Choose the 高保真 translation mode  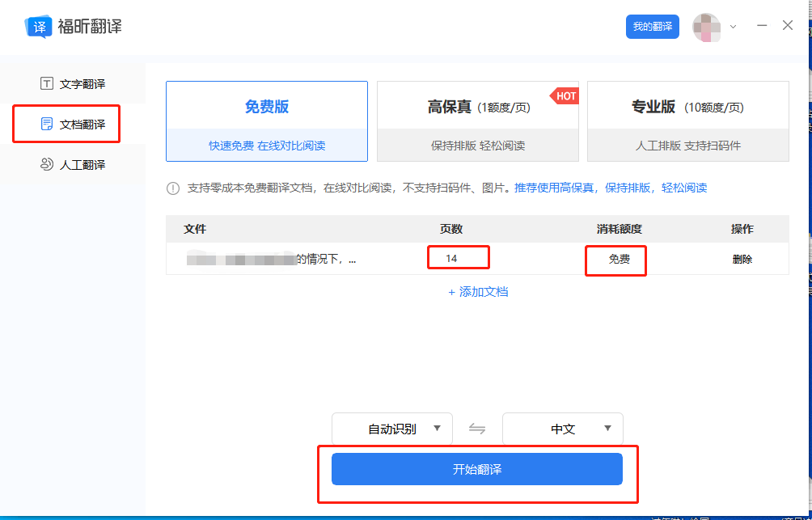click(477, 121)
